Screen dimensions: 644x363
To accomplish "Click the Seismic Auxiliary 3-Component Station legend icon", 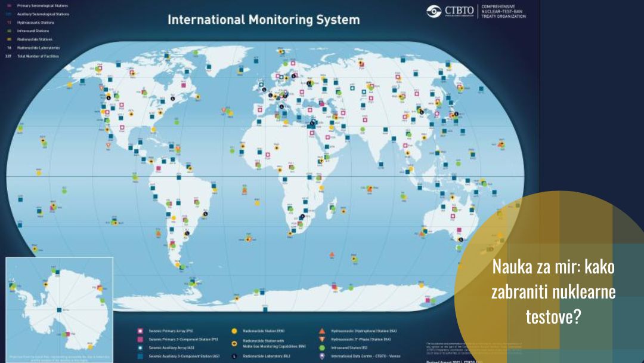I will point(140,356).
